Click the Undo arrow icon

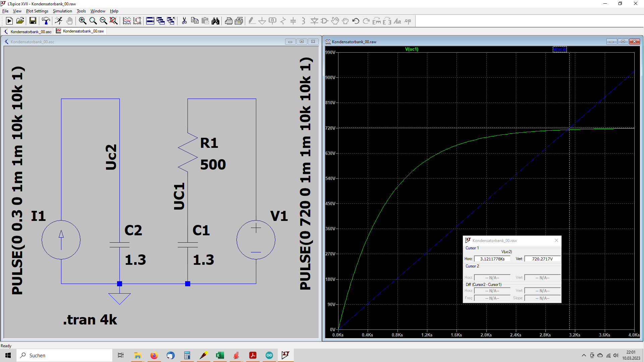point(356,21)
